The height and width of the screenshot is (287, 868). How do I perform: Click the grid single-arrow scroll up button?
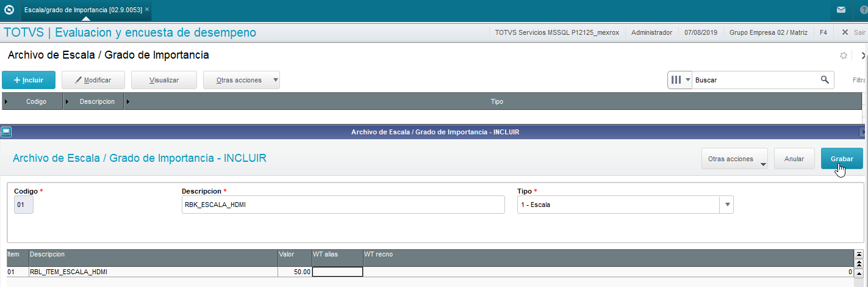[859, 273]
